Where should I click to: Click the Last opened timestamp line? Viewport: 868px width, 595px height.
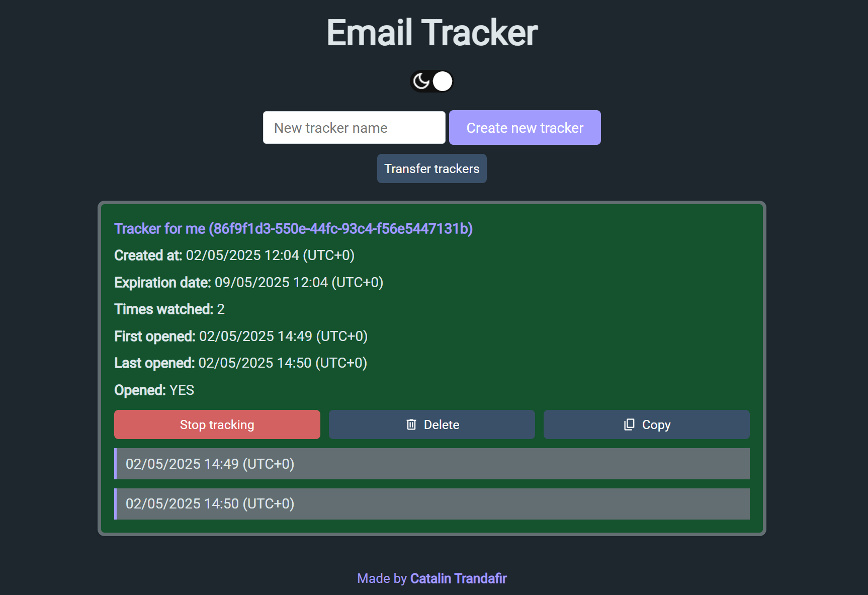(x=240, y=363)
